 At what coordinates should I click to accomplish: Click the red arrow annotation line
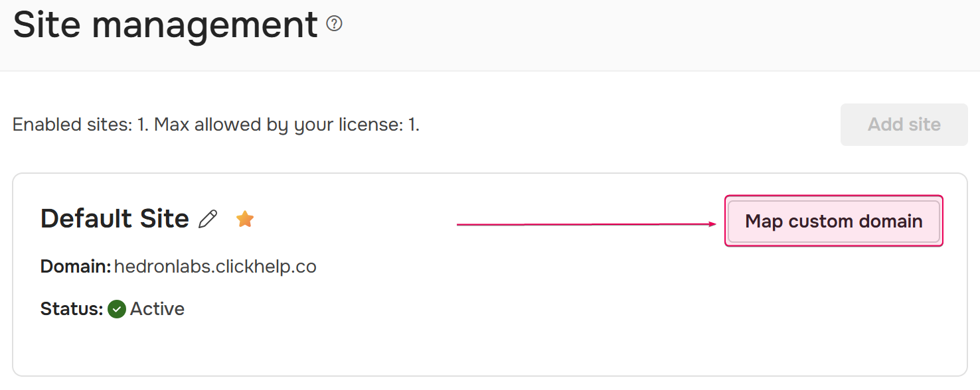(584, 225)
